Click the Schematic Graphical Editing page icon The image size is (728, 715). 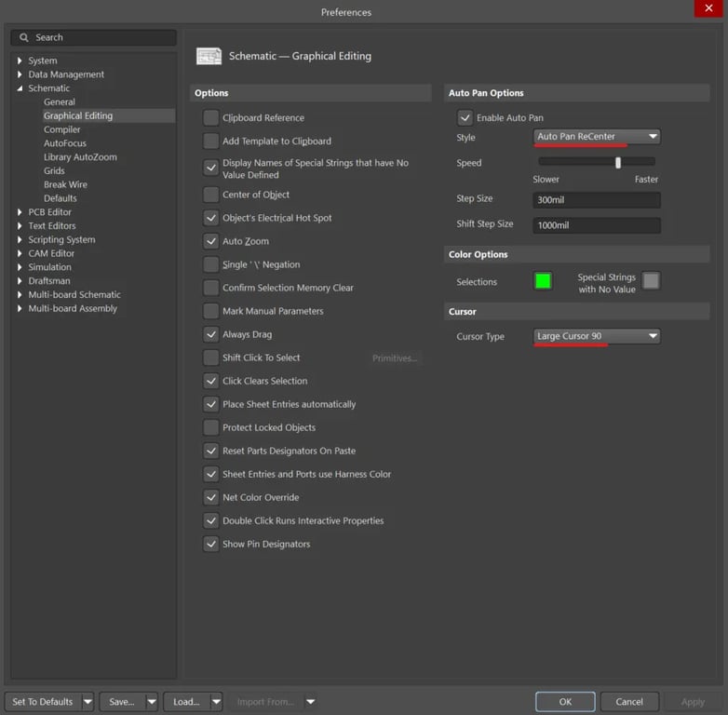point(209,56)
